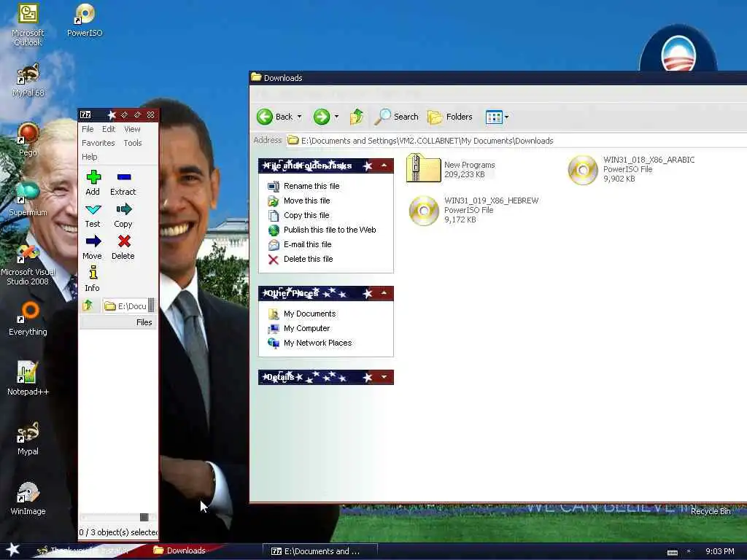This screenshot has width=747, height=560.
Task: Go to My Computer in Other Places
Action: (306, 329)
